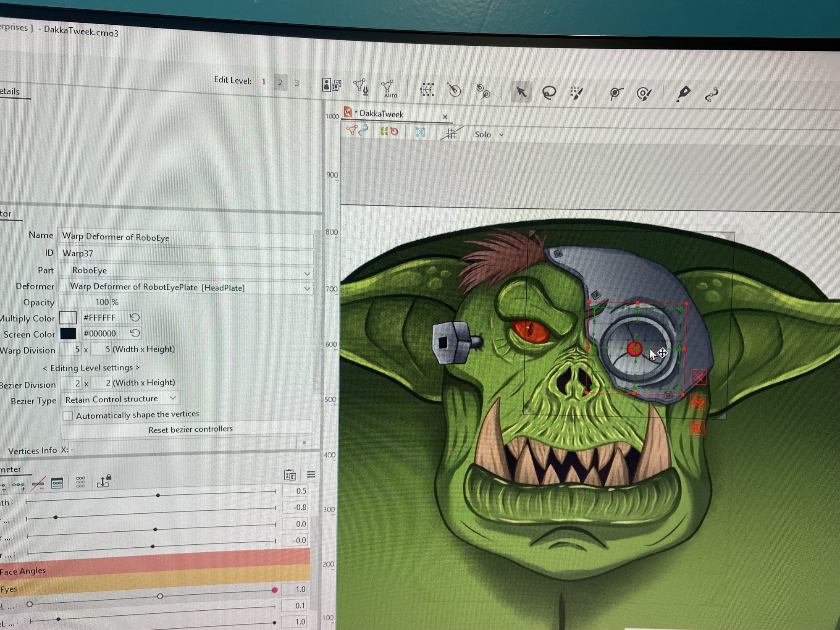Open the Parameter panel hamburger menu
840x630 pixels.
pyautogui.click(x=311, y=475)
